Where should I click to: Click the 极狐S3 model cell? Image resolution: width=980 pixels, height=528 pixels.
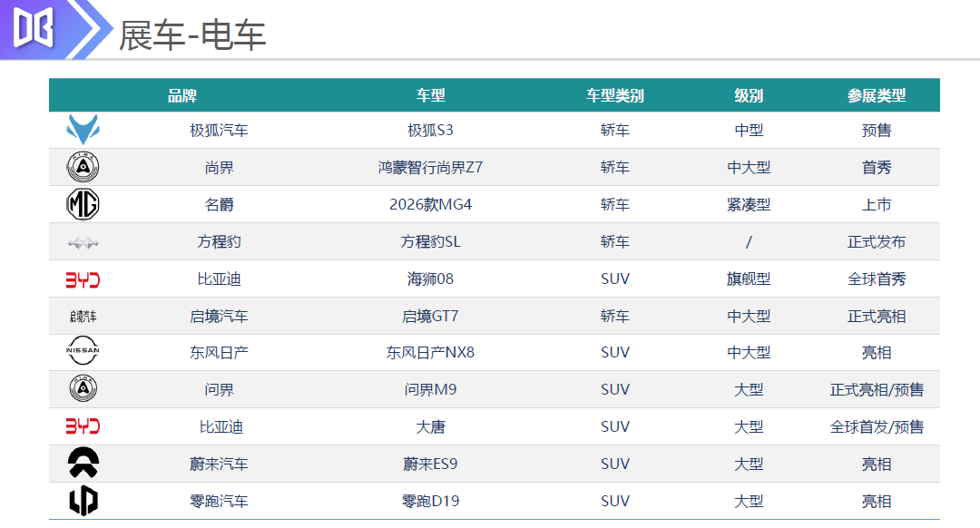pos(431,130)
